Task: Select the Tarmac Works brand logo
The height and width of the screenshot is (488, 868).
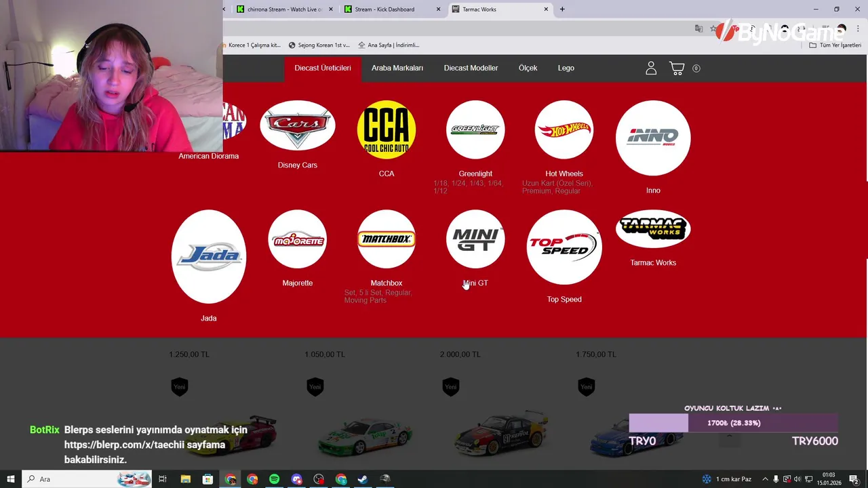Action: [x=653, y=229]
